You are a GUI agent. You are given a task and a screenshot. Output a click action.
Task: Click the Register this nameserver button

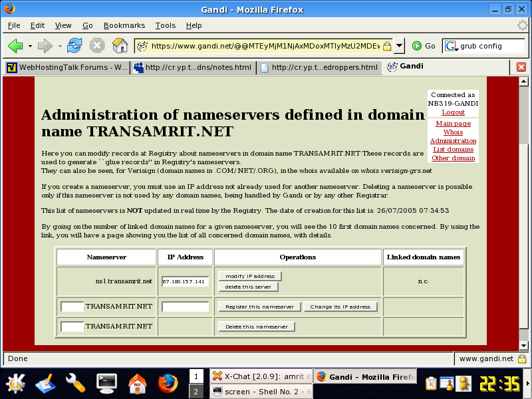[x=259, y=307]
